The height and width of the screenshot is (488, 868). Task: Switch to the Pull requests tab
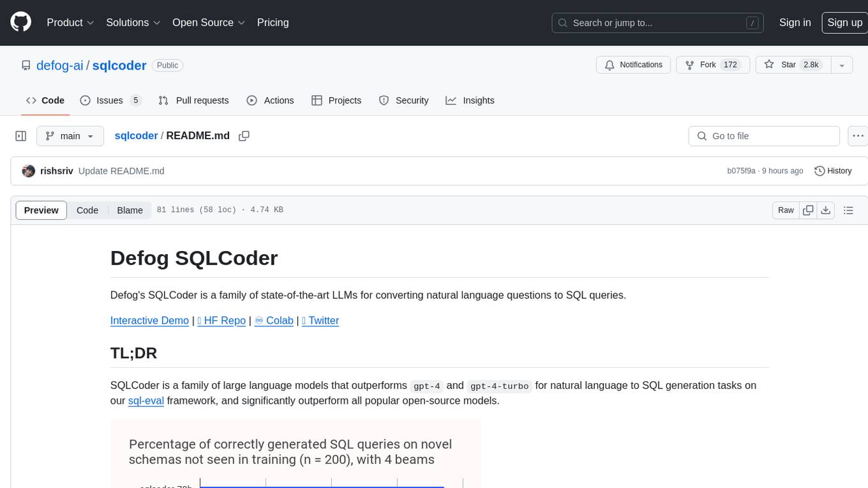(193, 100)
